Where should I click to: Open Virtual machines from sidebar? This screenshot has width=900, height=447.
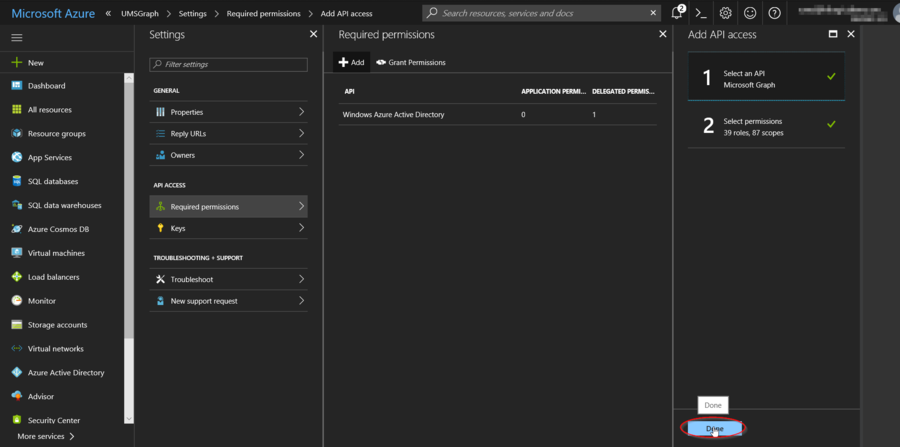pos(56,253)
